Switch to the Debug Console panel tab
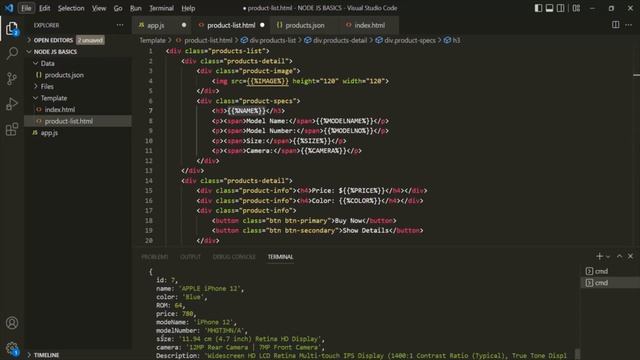 (x=234, y=257)
